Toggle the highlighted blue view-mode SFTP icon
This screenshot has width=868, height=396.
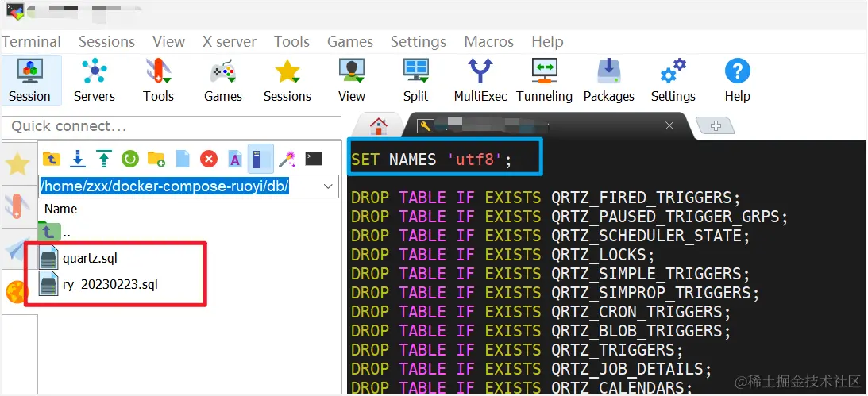(x=260, y=158)
